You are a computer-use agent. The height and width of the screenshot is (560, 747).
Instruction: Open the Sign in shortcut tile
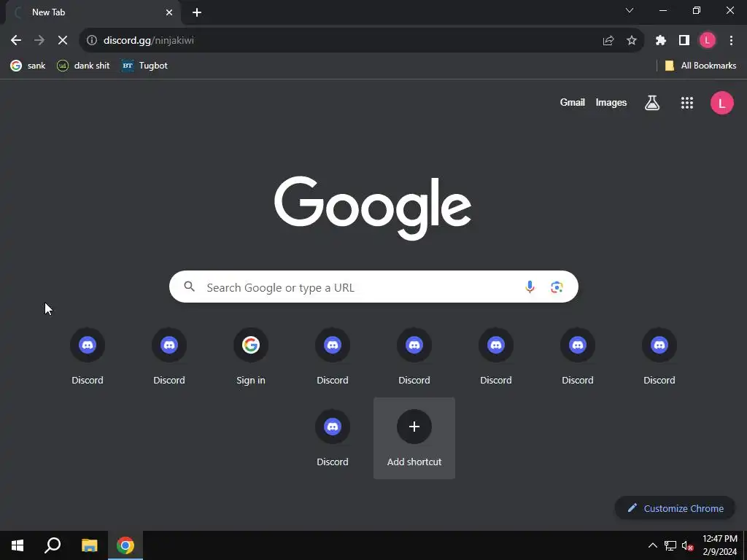[251, 357]
